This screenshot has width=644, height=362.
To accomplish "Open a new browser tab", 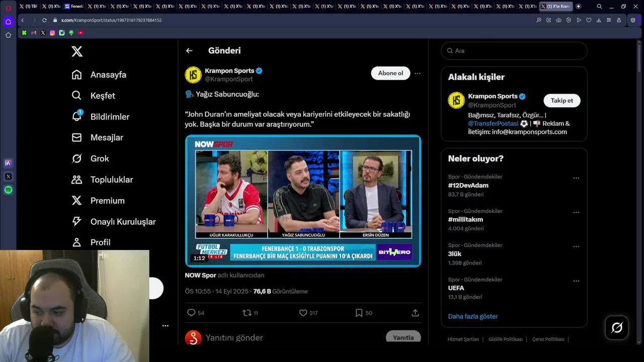I will point(579,7).
